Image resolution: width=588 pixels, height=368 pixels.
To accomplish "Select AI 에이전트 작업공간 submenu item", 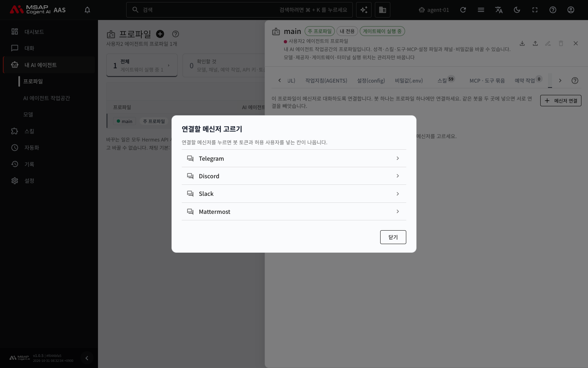I will [47, 98].
